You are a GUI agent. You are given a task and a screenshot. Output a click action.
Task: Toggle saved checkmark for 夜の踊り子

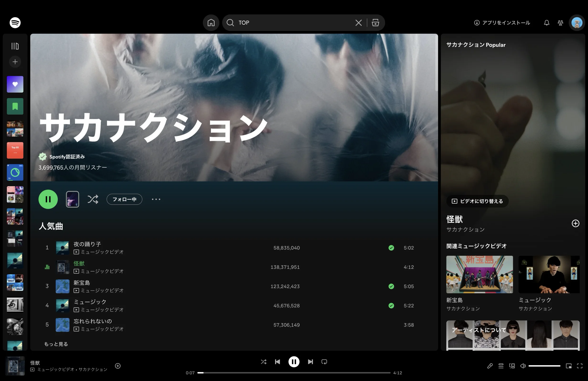[391, 248]
